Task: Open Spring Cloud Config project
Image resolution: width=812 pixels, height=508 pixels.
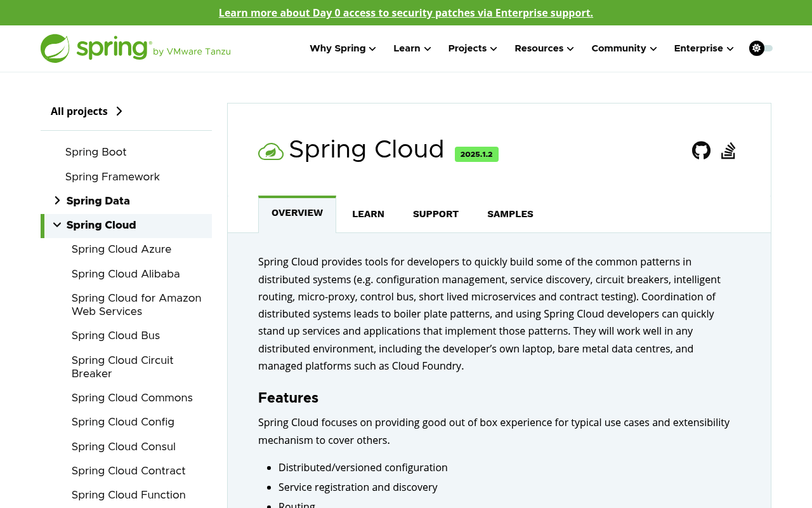Action: [123, 422]
